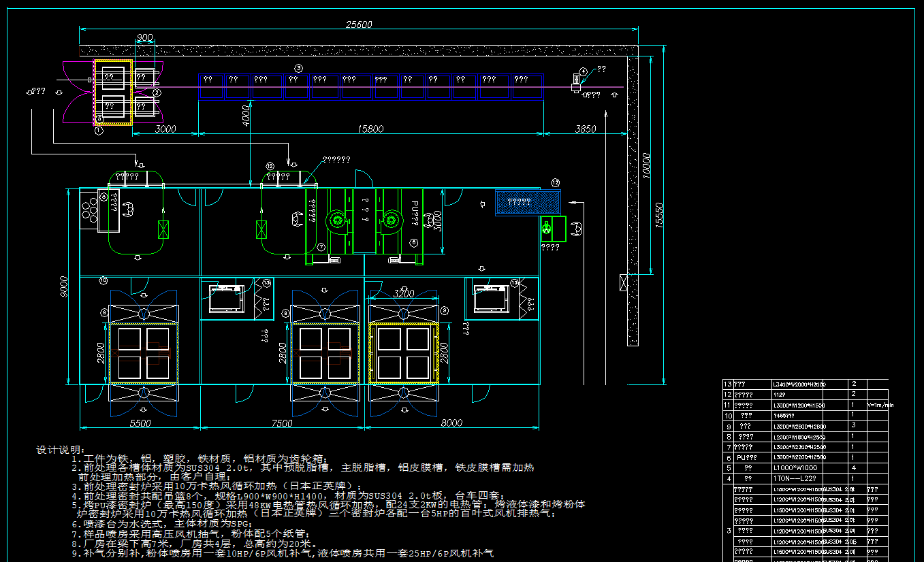Click the 5500 bottom dimension
The width and height of the screenshot is (924, 562).
[x=140, y=423]
